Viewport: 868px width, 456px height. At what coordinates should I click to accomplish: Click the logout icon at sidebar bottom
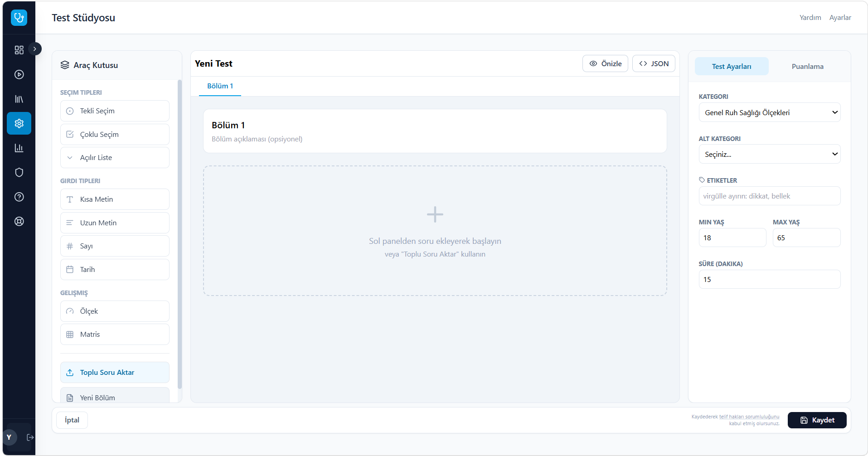tap(30, 437)
